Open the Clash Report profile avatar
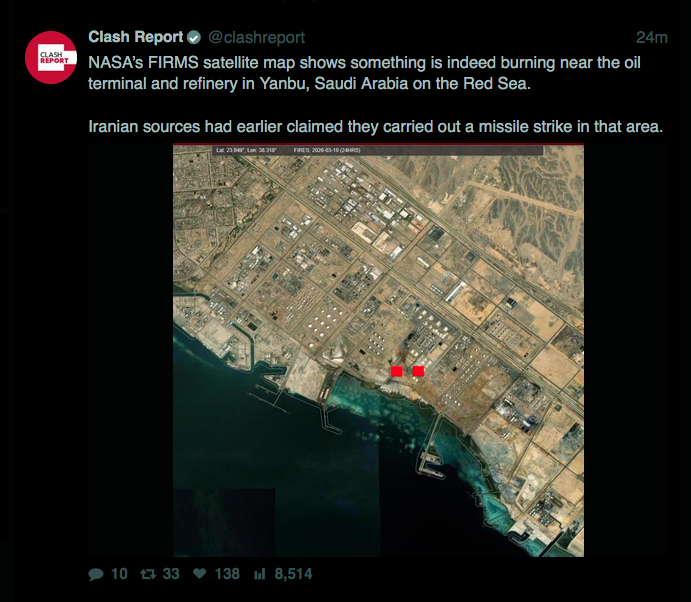The image size is (691, 602). (x=51, y=57)
